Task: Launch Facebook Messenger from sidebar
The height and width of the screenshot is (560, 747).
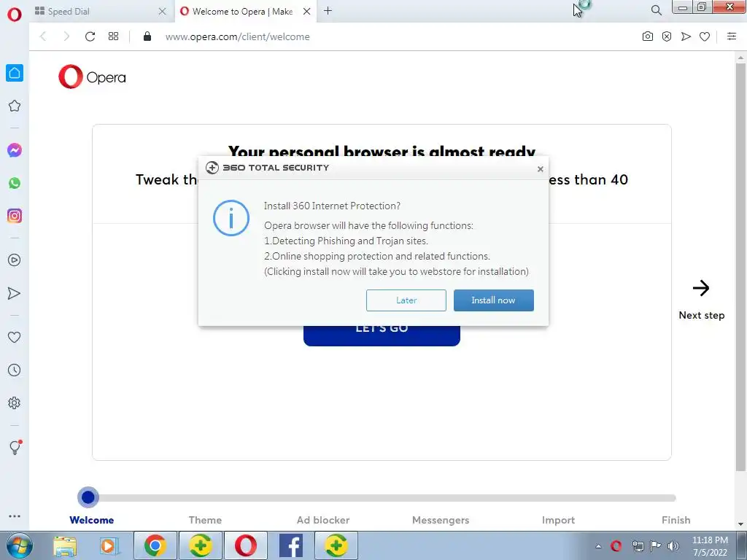Action: coord(15,150)
